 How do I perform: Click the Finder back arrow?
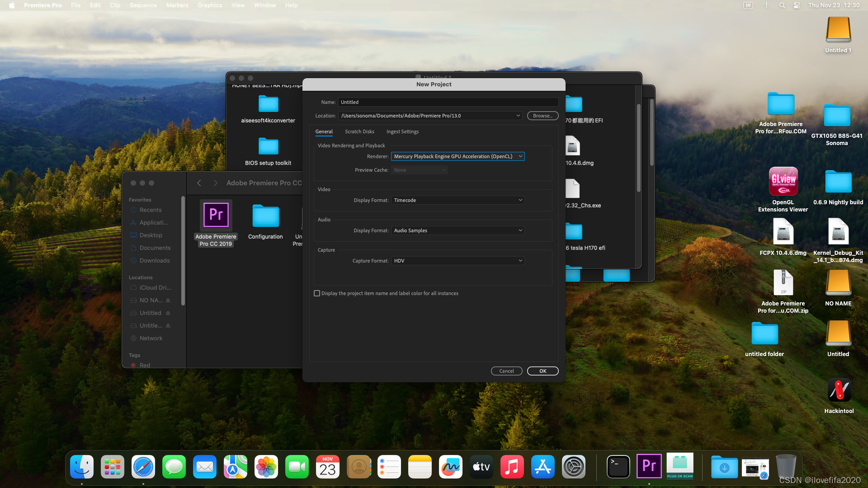pyautogui.click(x=199, y=183)
